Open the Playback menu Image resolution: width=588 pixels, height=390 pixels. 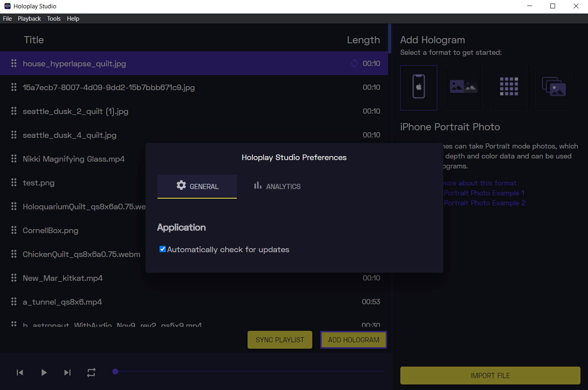tap(29, 19)
